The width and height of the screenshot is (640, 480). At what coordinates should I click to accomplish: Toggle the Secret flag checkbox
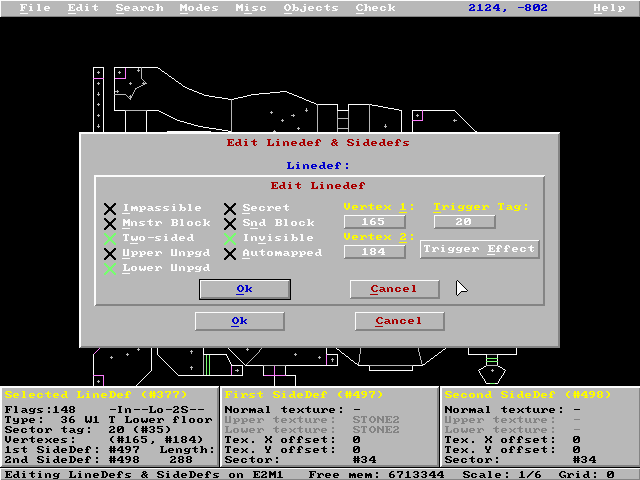230,209
